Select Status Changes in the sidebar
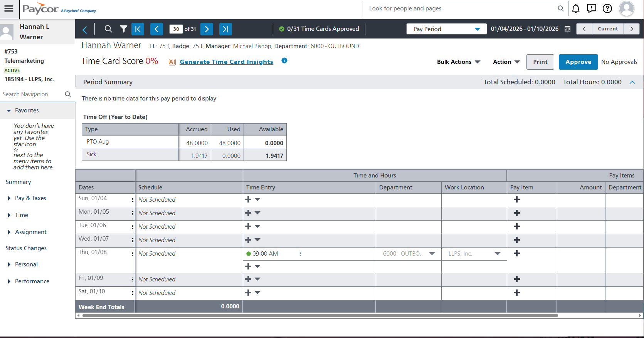 (26, 248)
